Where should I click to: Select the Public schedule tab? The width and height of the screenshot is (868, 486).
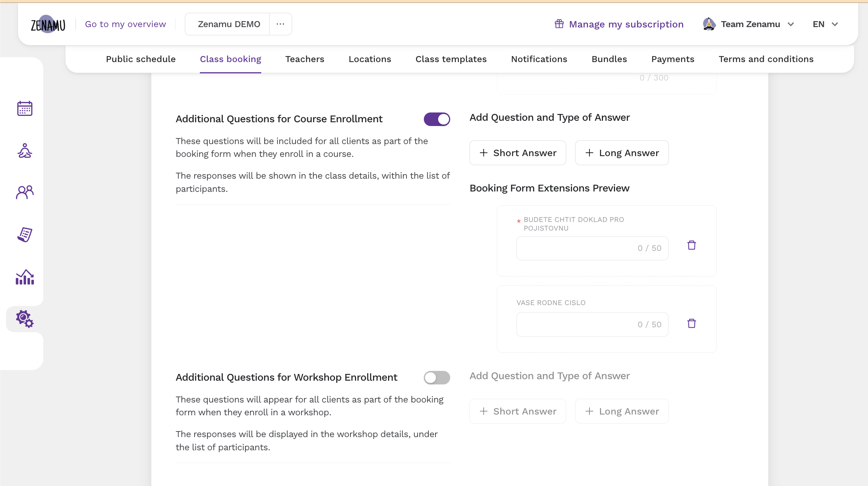pyautogui.click(x=140, y=59)
